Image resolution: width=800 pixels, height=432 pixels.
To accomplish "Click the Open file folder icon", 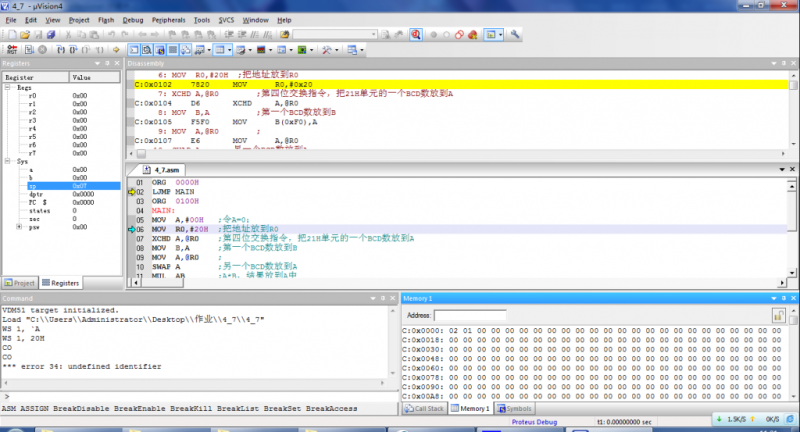I will pos(24,35).
